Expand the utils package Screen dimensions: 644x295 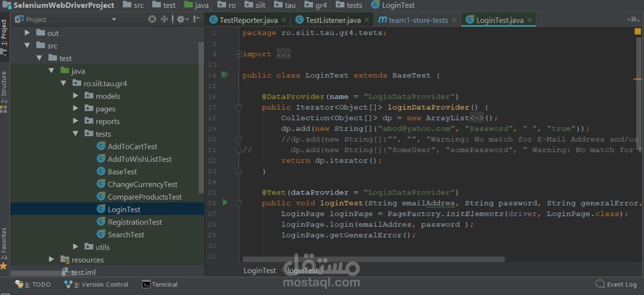pos(75,247)
